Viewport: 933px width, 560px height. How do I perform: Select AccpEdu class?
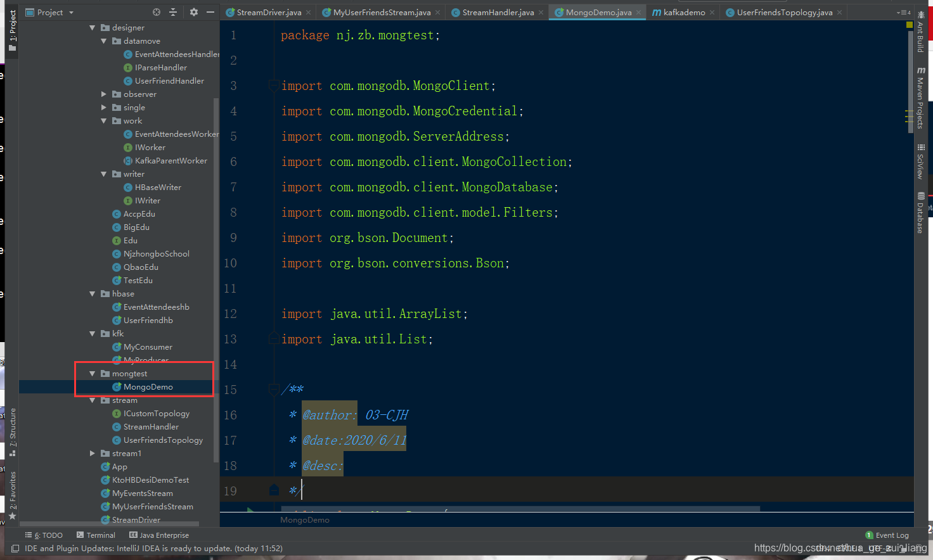click(134, 214)
